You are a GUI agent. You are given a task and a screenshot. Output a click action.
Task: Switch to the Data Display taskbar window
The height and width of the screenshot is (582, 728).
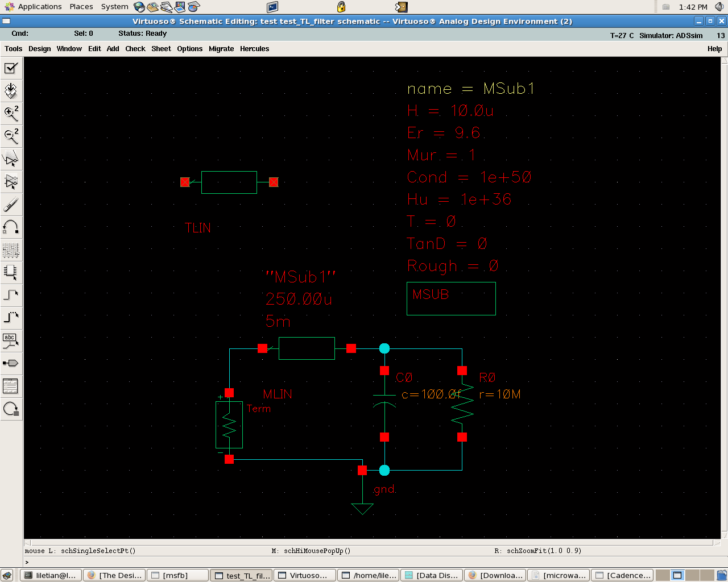[x=432, y=575]
